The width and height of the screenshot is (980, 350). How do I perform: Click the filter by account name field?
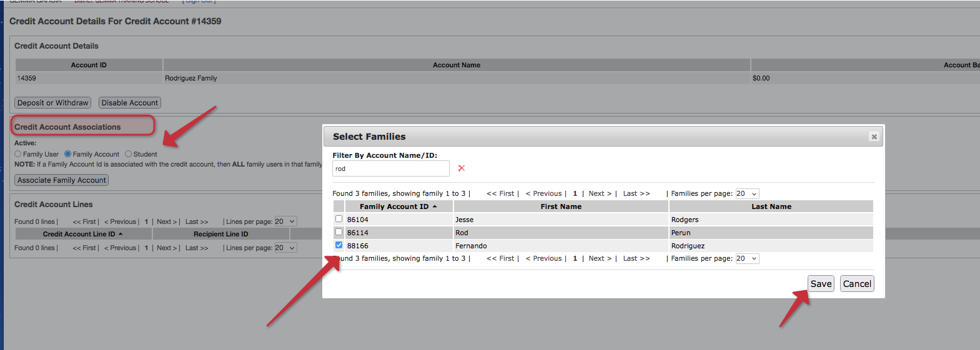click(390, 168)
